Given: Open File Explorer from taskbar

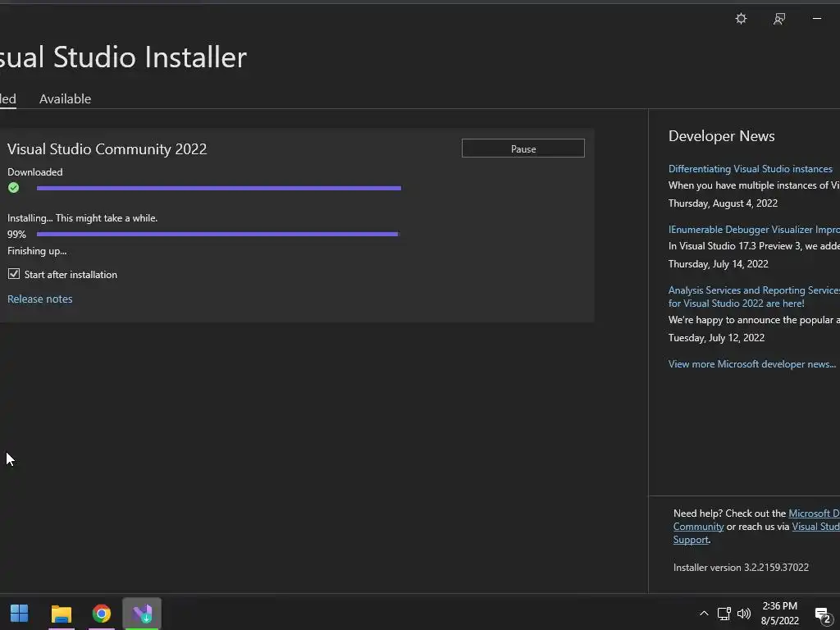Looking at the screenshot, I should click(61, 614).
